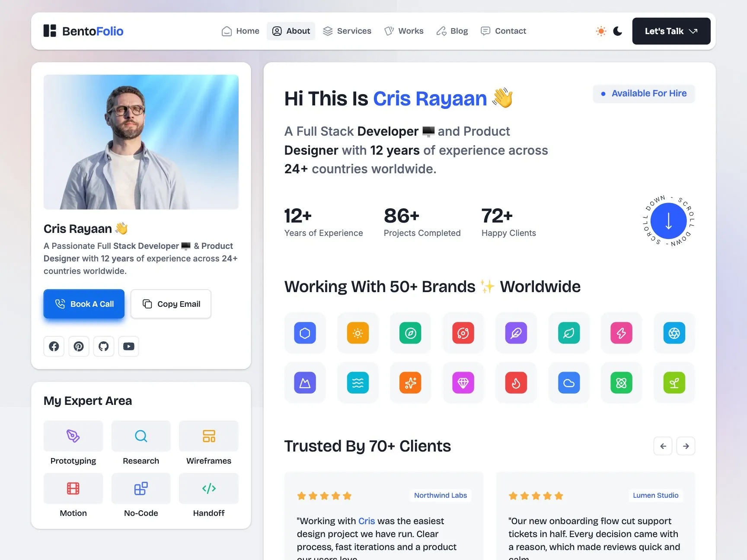The height and width of the screenshot is (560, 747).
Task: Select the About nav item
Action: [291, 31]
